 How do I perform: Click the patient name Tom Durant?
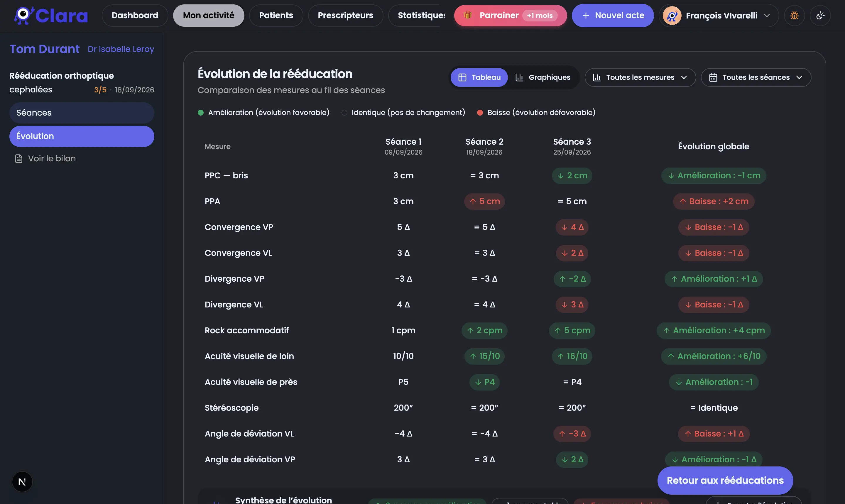coord(45,49)
